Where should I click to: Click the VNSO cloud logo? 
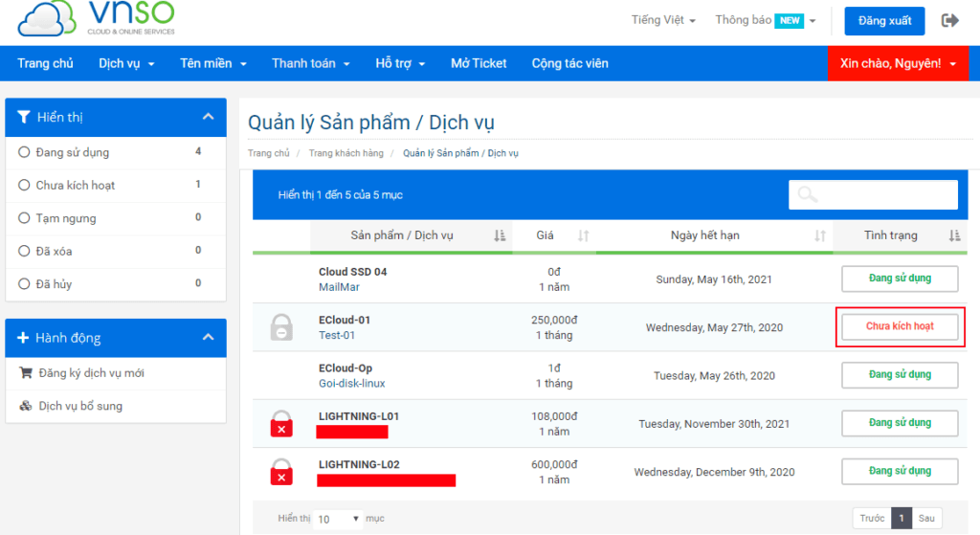point(97,17)
